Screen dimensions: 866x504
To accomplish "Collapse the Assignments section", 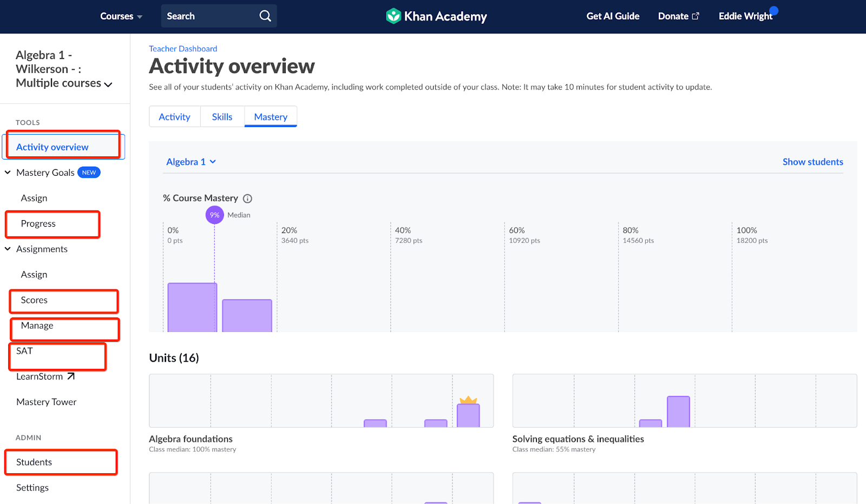I will tap(8, 249).
